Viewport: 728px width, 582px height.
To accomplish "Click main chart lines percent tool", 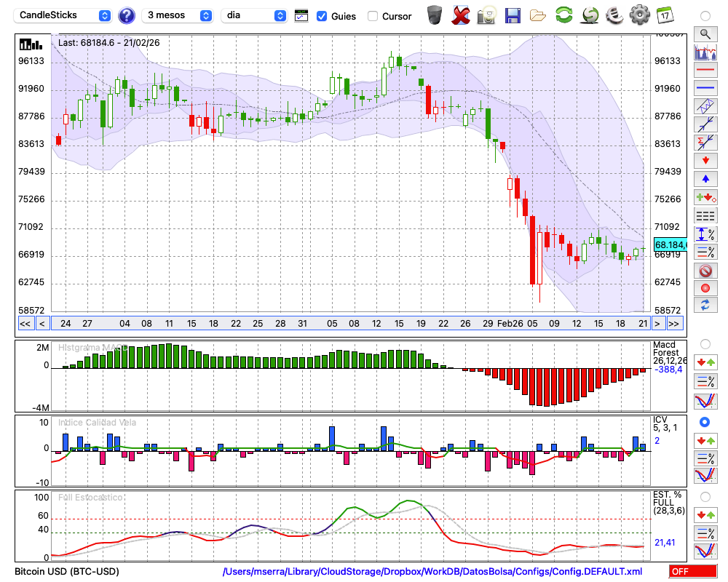I will click(705, 252).
